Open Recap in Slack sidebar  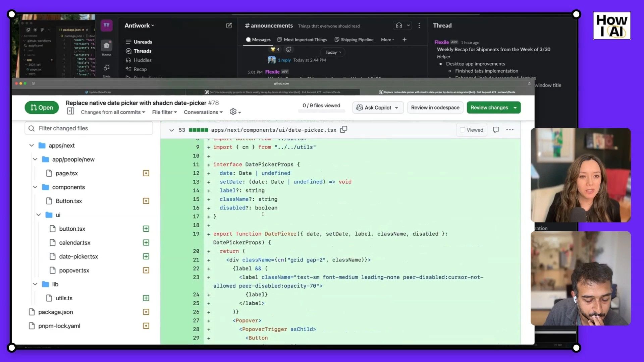[x=136, y=69]
